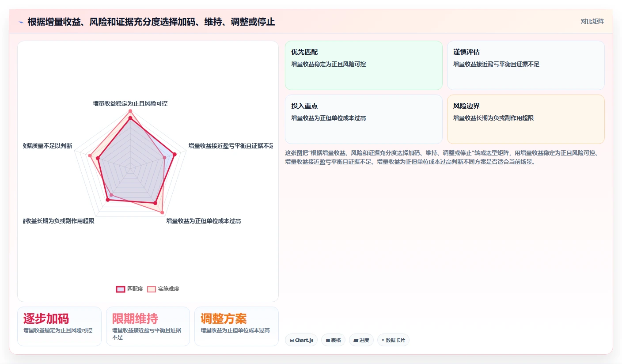Click the icon in the Chart.js tag
This screenshot has width=622, height=364.
(x=292, y=340)
